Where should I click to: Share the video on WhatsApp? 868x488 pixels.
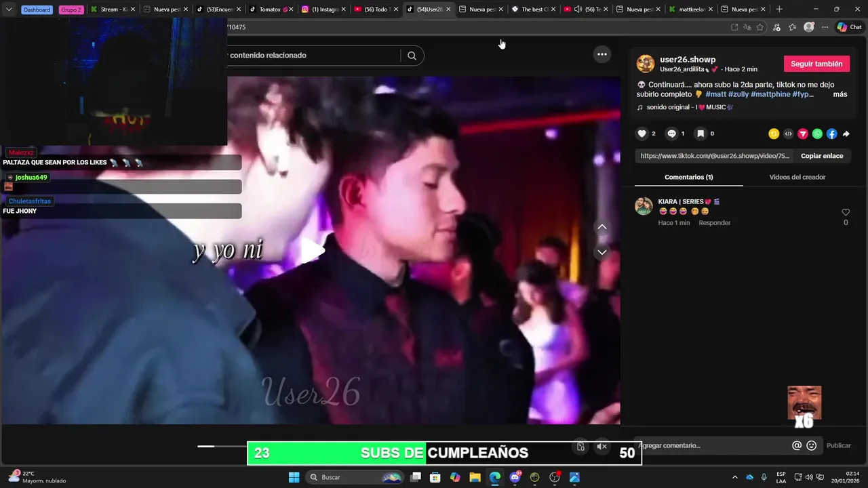[817, 134]
